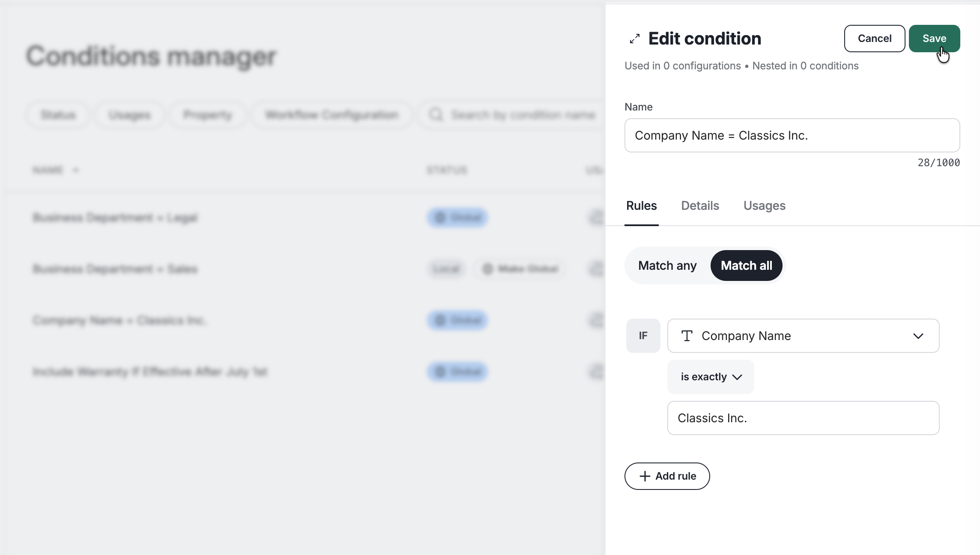Switch to the Details tab

700,206
